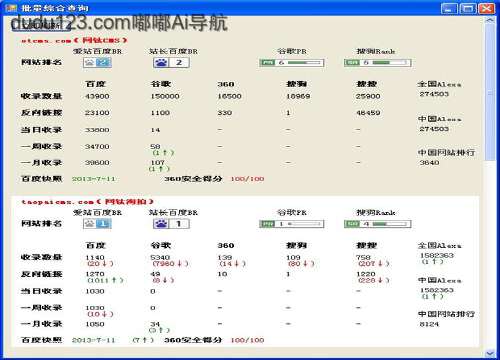This screenshot has height=360, width=500.
Task: Open the taopaicms.com red title link
Action: [87, 202]
